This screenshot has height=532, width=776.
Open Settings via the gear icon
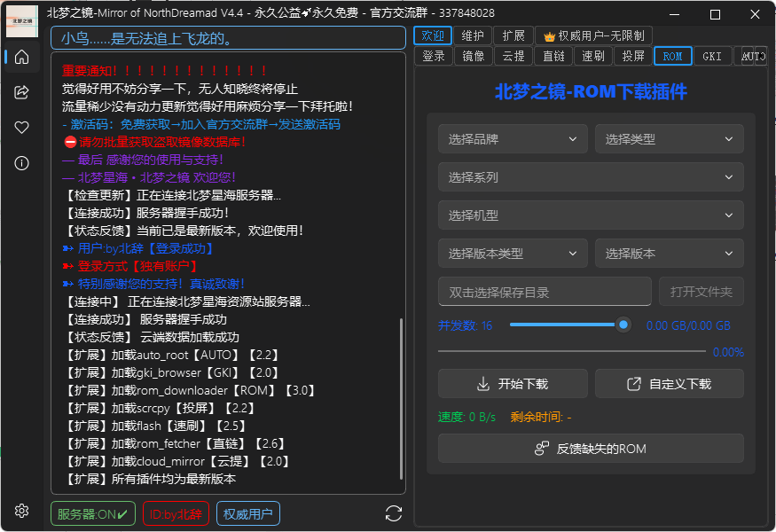(21, 511)
